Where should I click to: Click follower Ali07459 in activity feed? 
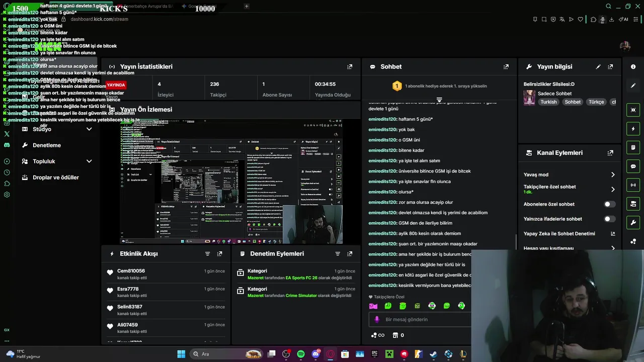pos(127,325)
